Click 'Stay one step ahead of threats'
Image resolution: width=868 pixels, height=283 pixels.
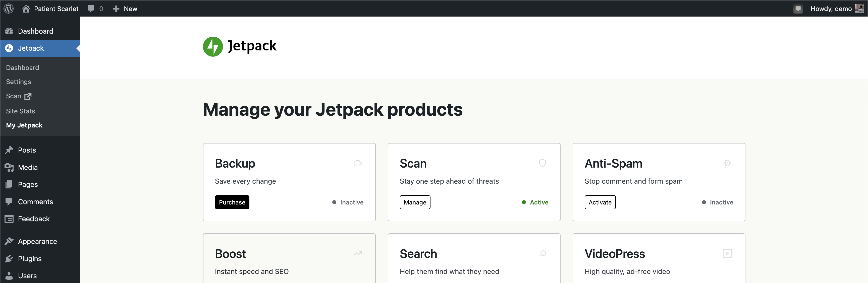449,181
